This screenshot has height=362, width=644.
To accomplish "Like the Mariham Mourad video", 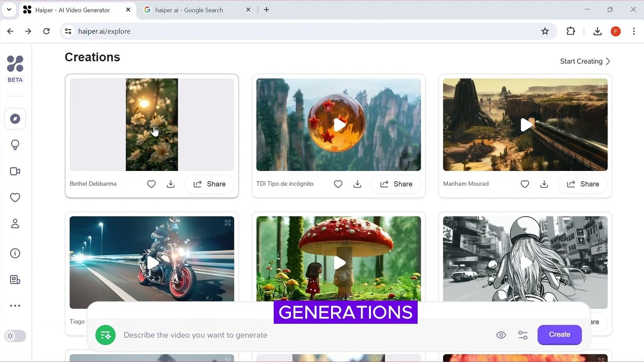I will pyautogui.click(x=525, y=184).
